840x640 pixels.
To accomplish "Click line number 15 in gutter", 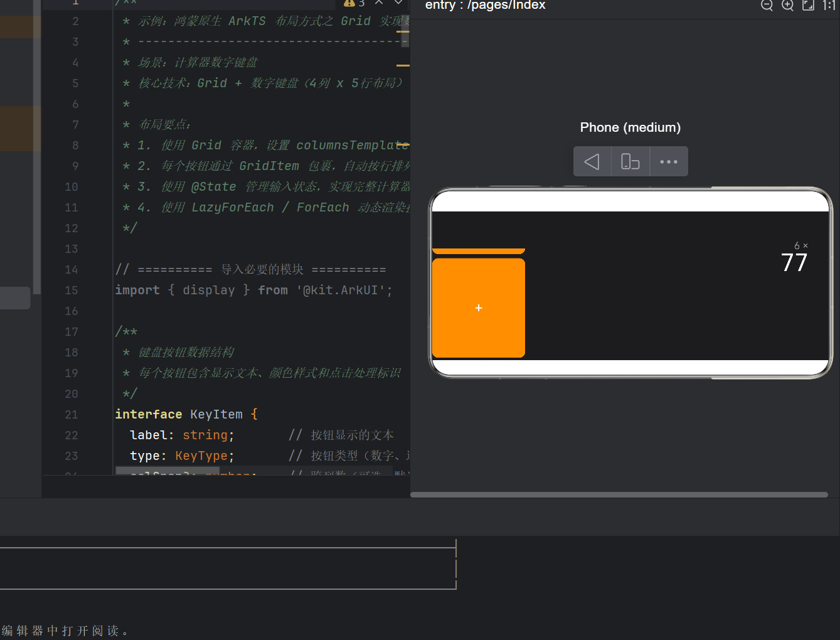I will pyautogui.click(x=72, y=290).
